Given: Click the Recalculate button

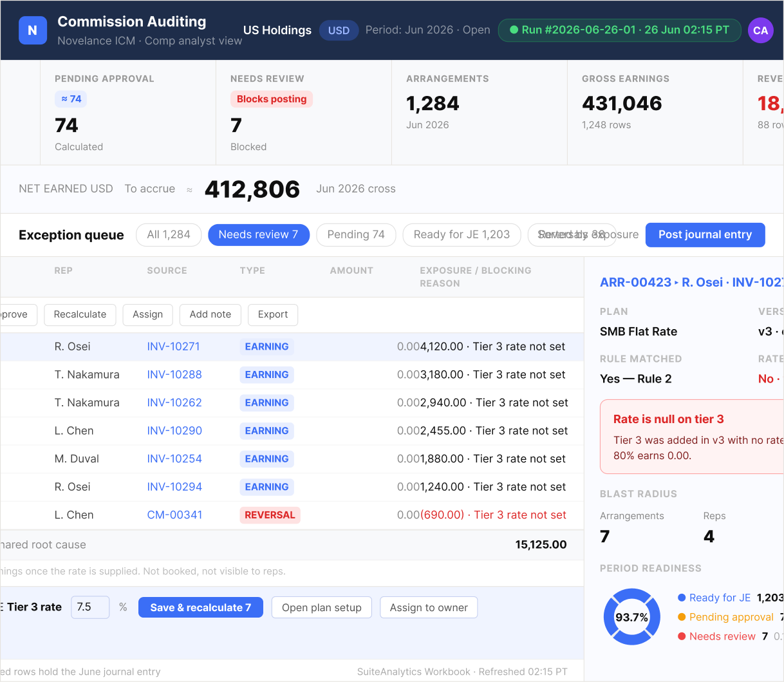Looking at the screenshot, I should [80, 314].
